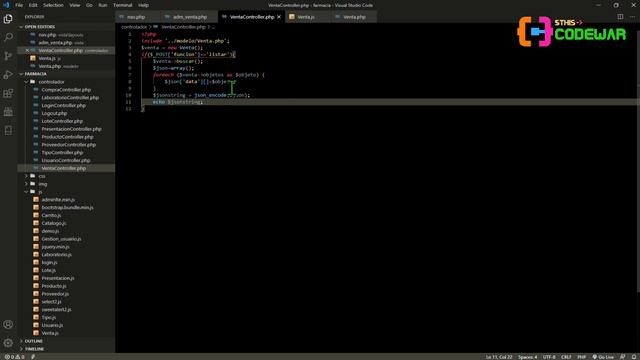Open the notifications bell in status bar
The width and height of the screenshot is (640, 360).
634,357
